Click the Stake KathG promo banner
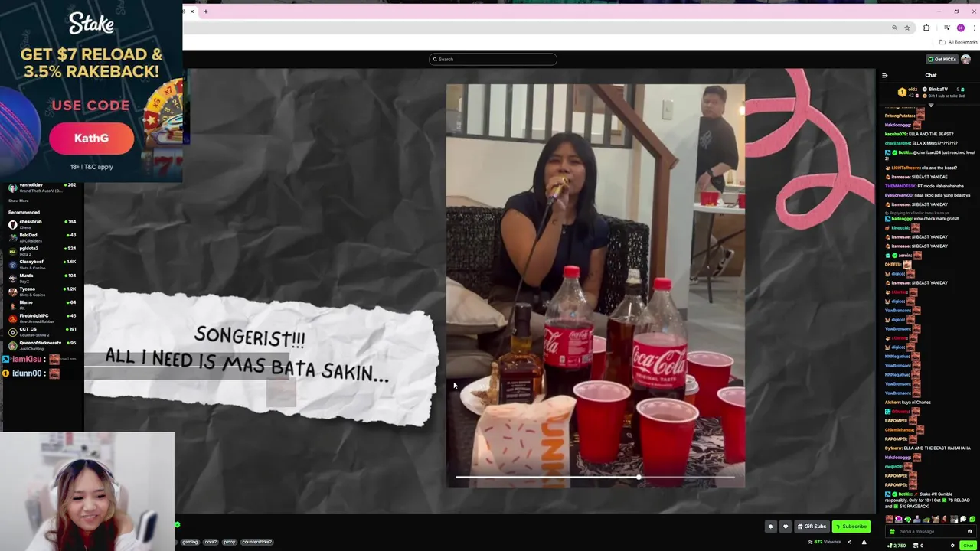980x551 pixels. tap(91, 91)
